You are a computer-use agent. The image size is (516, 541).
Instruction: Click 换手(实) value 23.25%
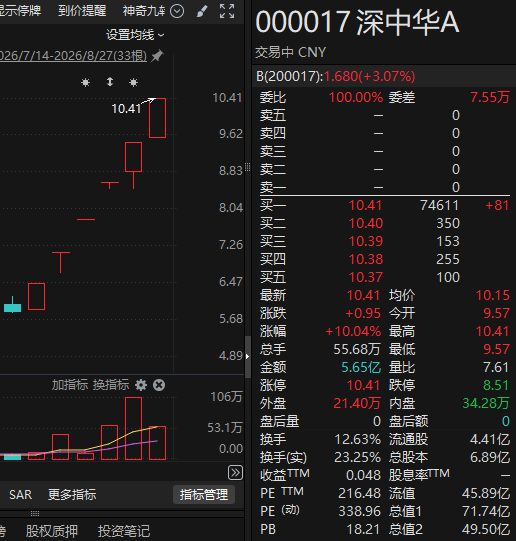pyautogui.click(x=358, y=458)
